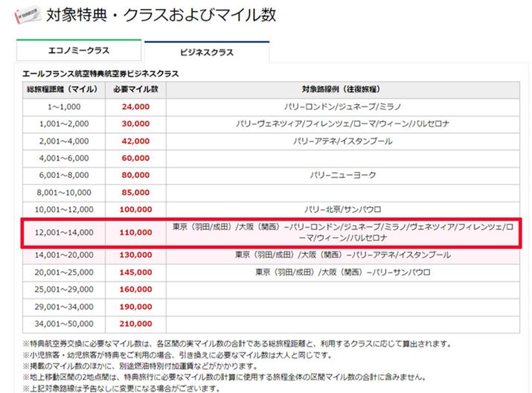Click the miles value 210,000
532x393 pixels.
click(135, 324)
